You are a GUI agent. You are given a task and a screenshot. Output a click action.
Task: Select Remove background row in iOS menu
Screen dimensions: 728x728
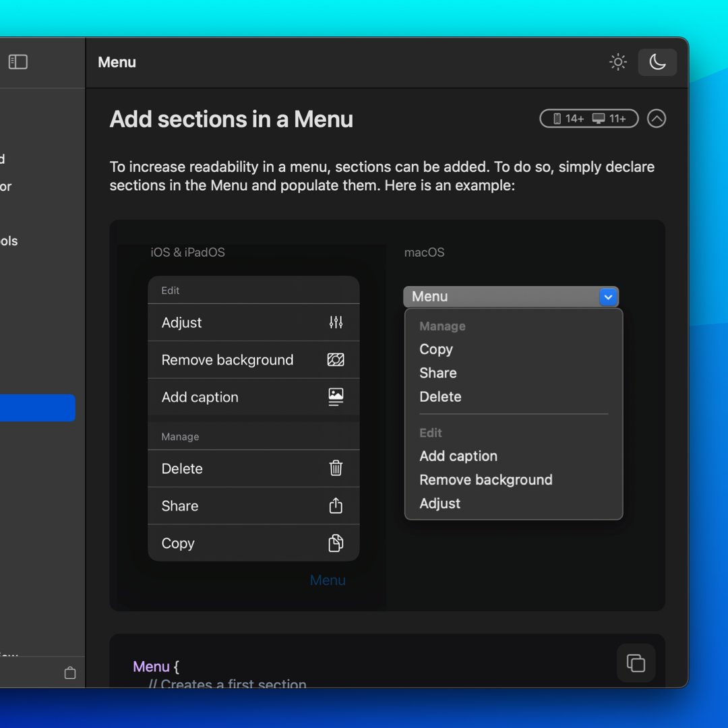[253, 359]
